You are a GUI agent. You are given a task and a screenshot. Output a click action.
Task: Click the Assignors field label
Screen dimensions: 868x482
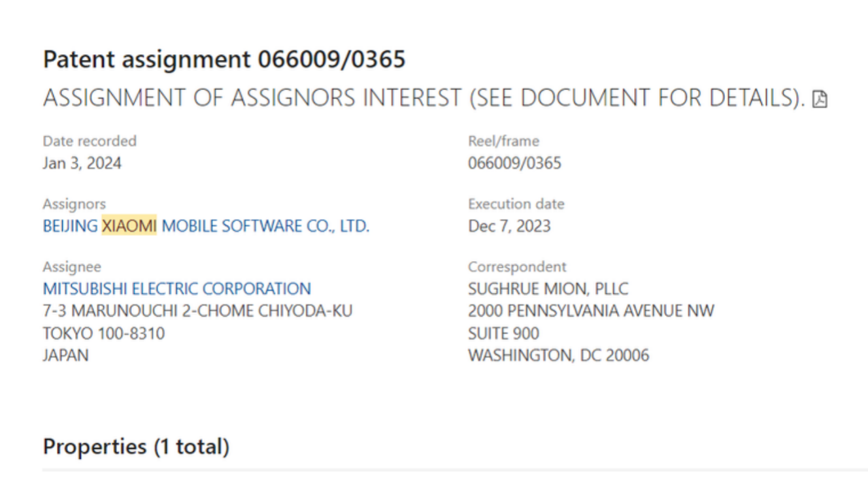[x=74, y=204]
